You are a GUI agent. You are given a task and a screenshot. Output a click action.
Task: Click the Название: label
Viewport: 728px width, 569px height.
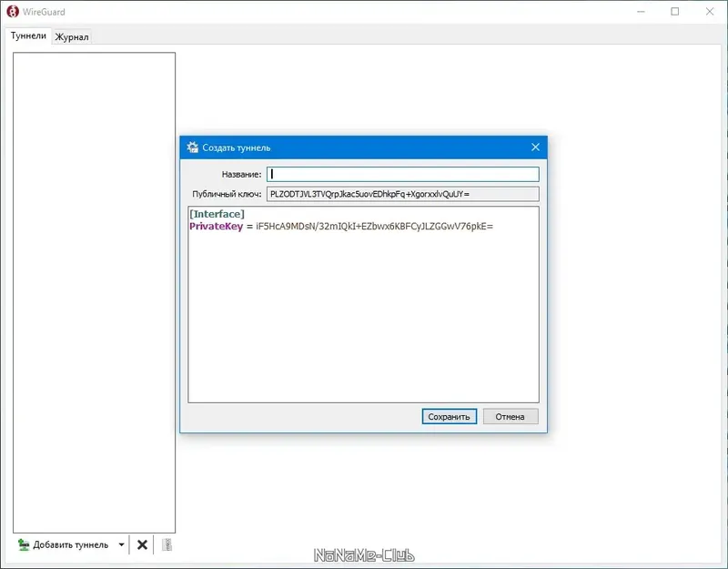click(241, 174)
